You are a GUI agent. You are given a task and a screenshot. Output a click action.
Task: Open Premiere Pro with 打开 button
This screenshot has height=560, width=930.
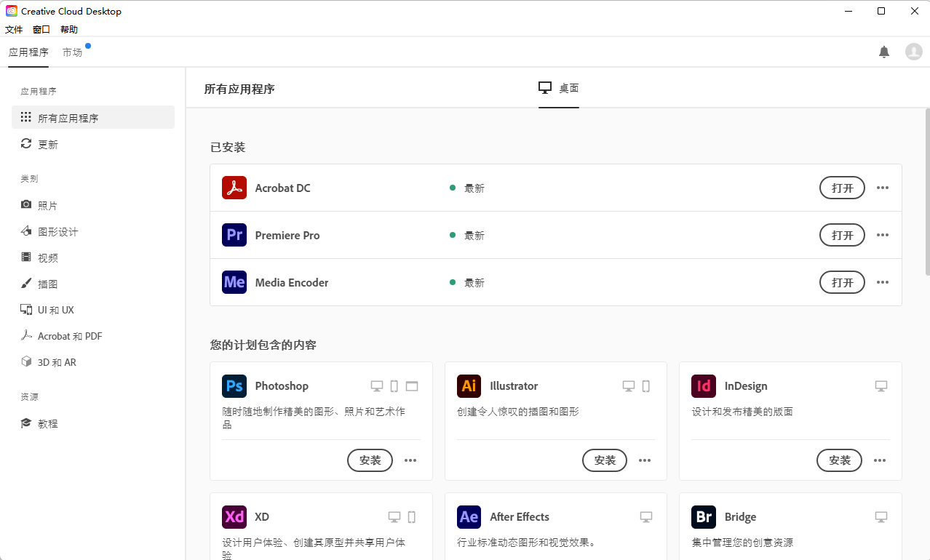click(843, 235)
